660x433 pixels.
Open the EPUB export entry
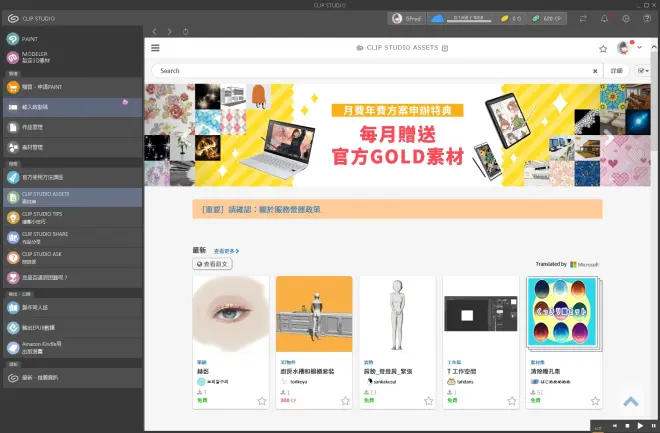point(72,327)
